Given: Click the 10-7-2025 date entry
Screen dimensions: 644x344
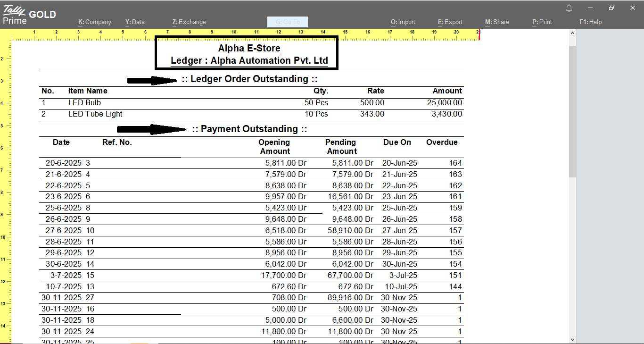Looking at the screenshot, I should pyautogui.click(x=64, y=286).
